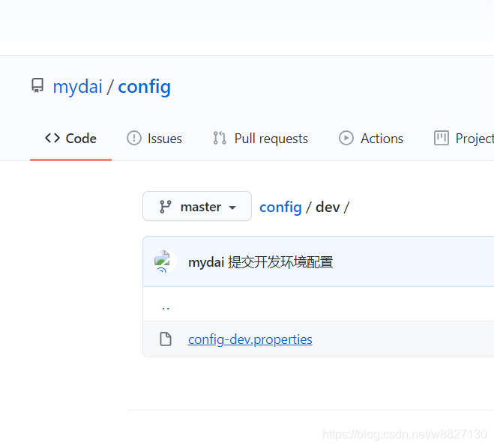
Task: Click the dev folder name in breadcrumb
Action: [x=328, y=208]
